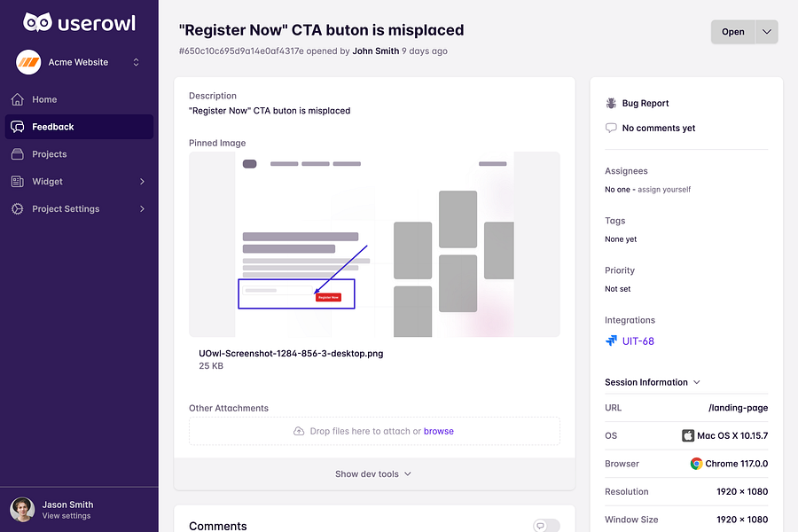This screenshot has height=532, width=798.
Task: Open the Acme Website project switcher
Action: pos(78,62)
